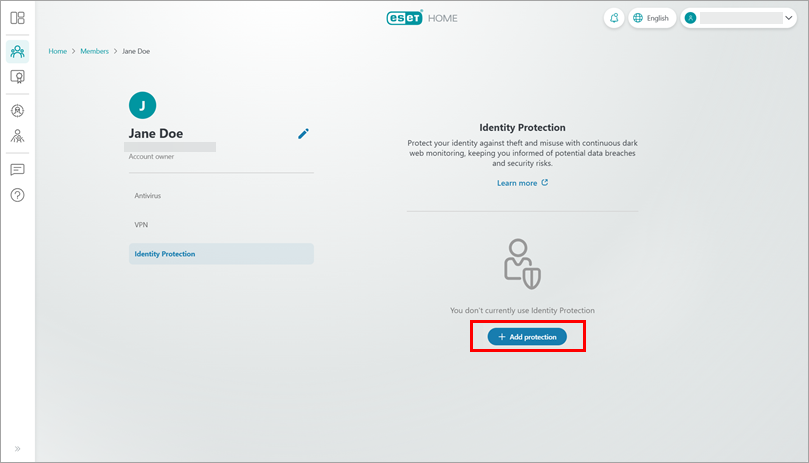The width and height of the screenshot is (809, 463).
Task: Click the Add protection button
Action: pyautogui.click(x=527, y=337)
